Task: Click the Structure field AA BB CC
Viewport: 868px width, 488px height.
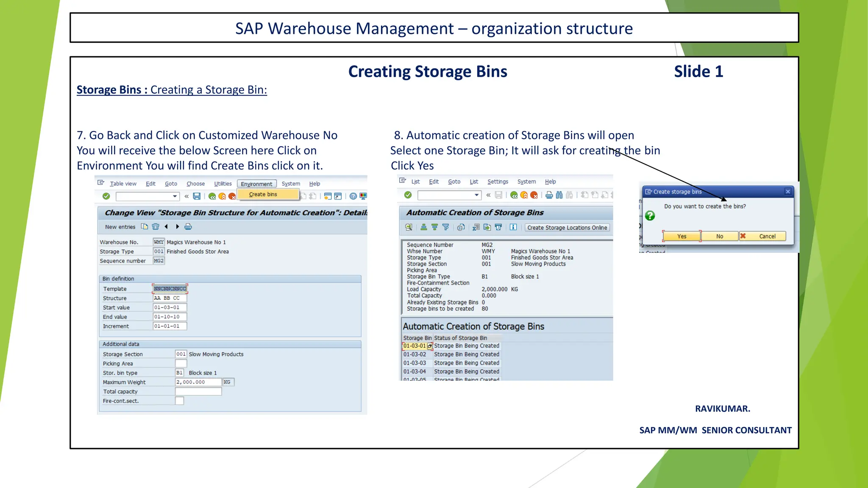Action: (170, 298)
